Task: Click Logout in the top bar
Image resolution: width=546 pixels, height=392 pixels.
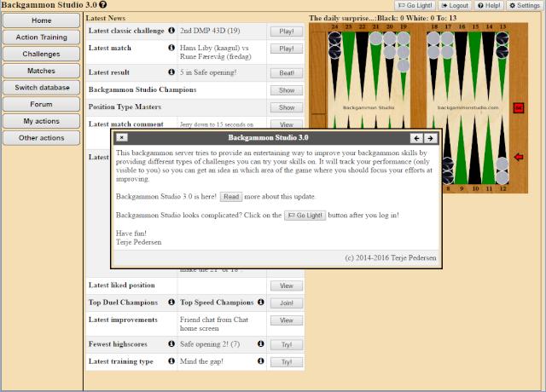Action: point(455,6)
